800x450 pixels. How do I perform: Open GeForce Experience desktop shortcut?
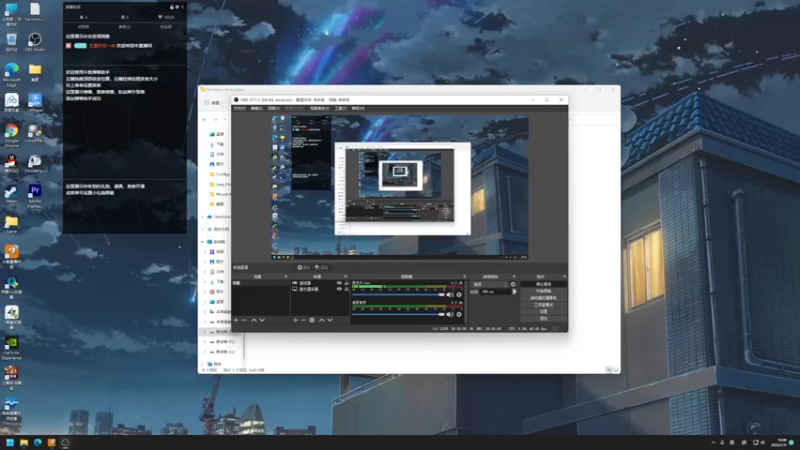coord(11,348)
